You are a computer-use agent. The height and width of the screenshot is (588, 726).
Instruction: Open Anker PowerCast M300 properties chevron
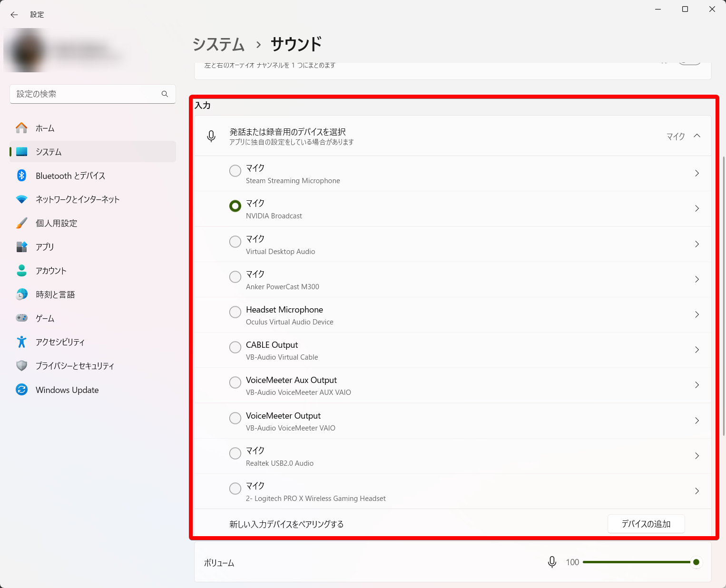coord(697,279)
